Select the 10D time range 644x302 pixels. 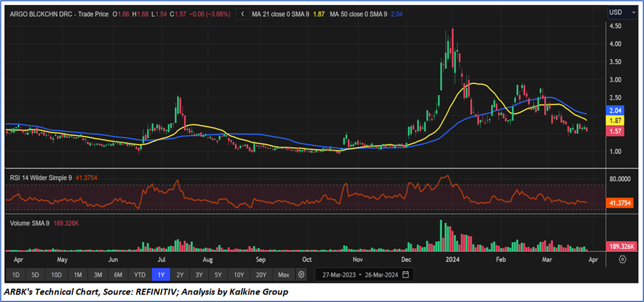pos(56,275)
